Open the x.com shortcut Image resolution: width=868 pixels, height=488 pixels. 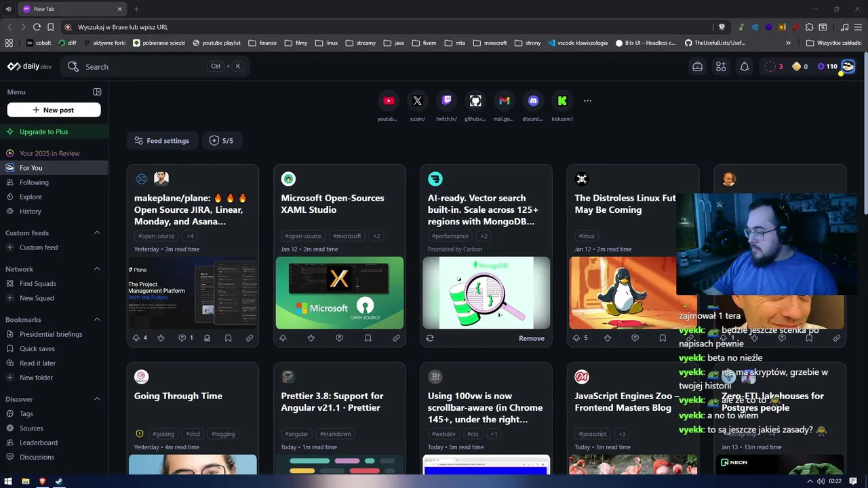pos(418,100)
